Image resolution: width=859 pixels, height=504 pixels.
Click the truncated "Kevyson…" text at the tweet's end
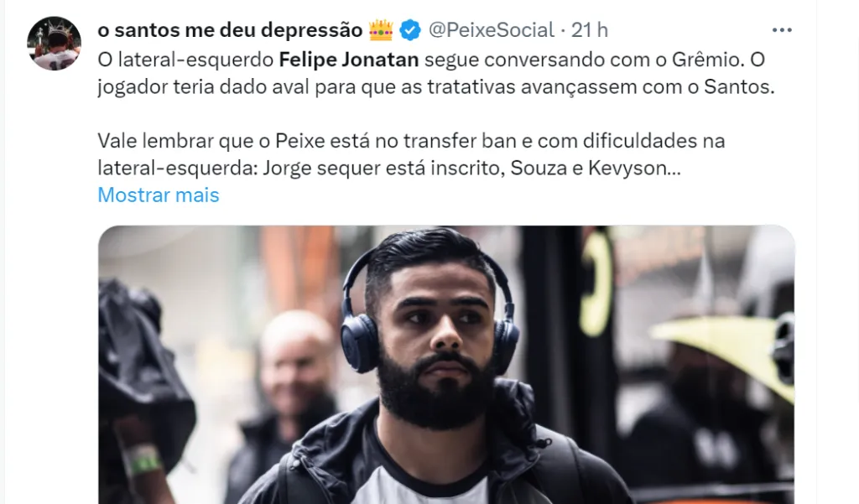coord(634,169)
